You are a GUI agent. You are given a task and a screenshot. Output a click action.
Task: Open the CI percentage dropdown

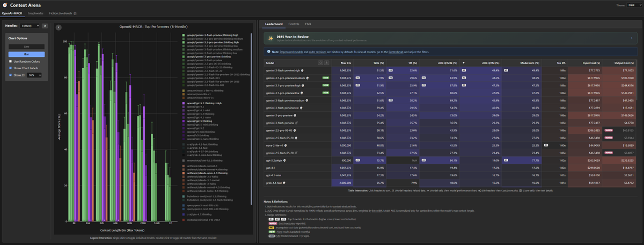(x=35, y=75)
